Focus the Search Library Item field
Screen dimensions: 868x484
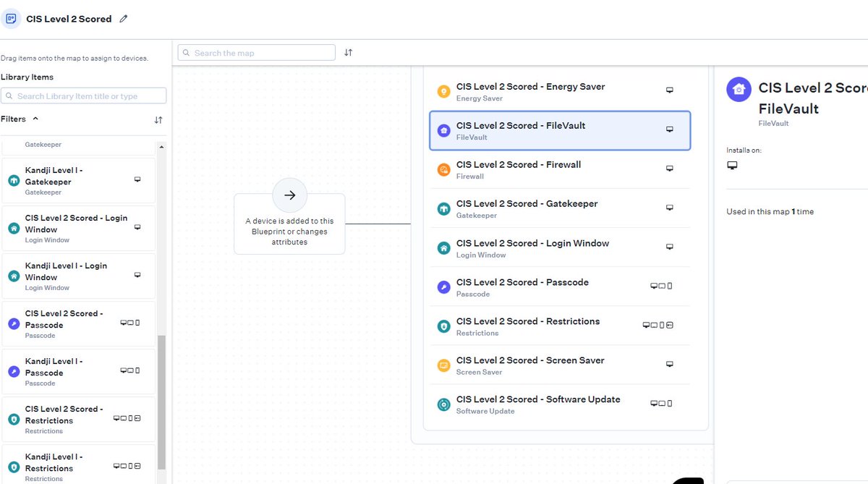click(83, 95)
